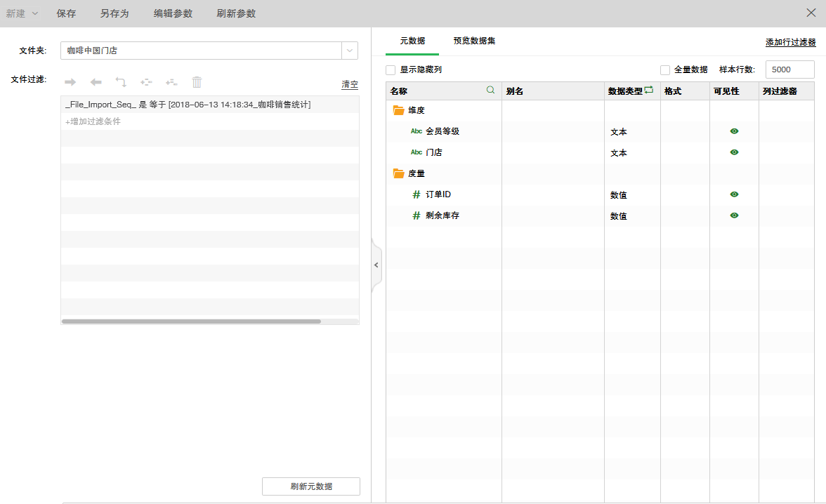Viewport: 826px width, 504px height.
Task: Open the 添加行过滤器 link
Action: (x=791, y=42)
